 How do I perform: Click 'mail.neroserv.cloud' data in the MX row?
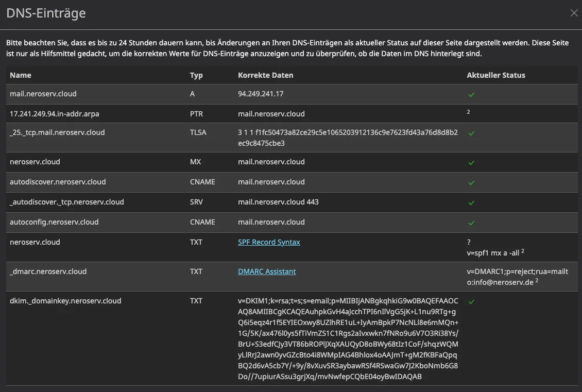pyautogui.click(x=271, y=161)
